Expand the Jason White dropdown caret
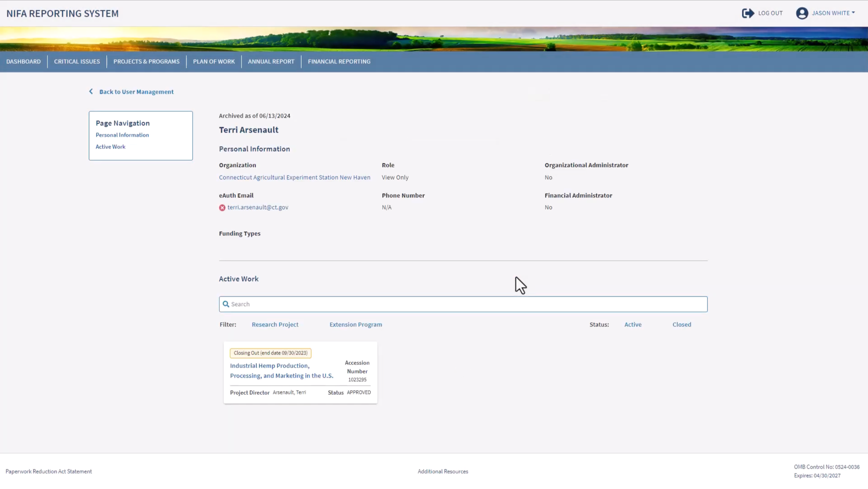This screenshot has height=489, width=868. 853,13
